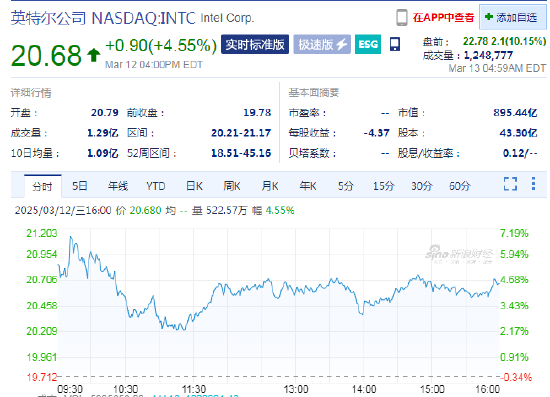This screenshot has height=397, width=550.
Task: Click the intraday price line chart area
Action: tap(278, 305)
